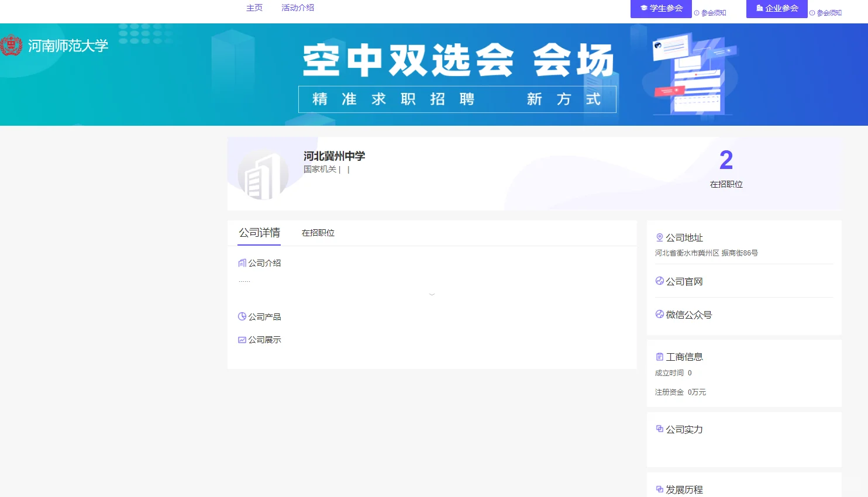Click the 微信公众号 WeChat icon

(x=659, y=314)
